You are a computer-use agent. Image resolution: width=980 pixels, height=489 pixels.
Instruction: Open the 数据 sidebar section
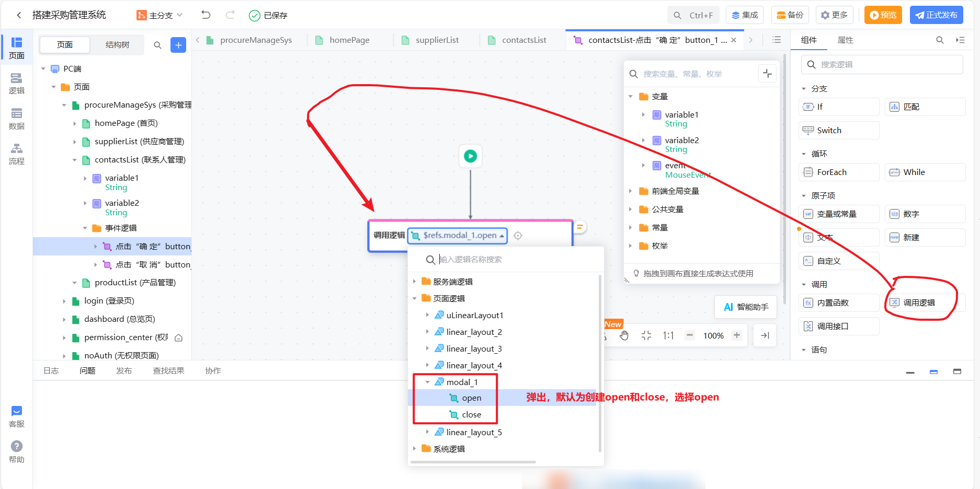pyautogui.click(x=17, y=119)
